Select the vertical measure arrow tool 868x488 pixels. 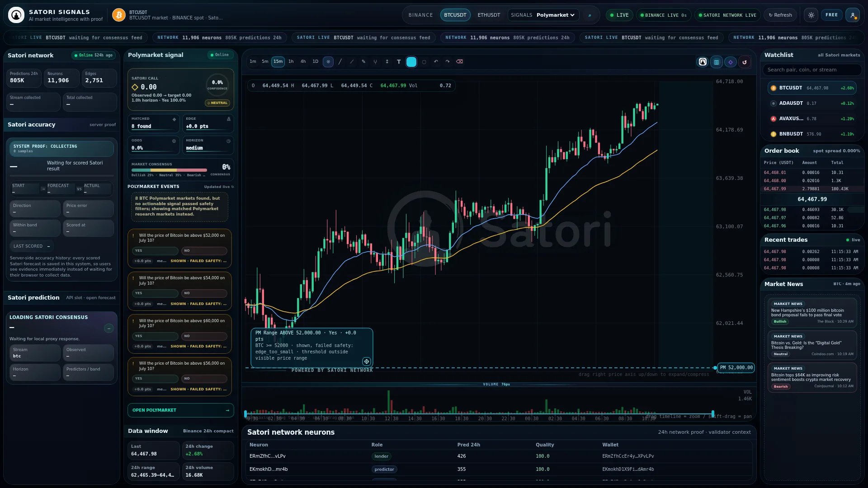tap(387, 62)
